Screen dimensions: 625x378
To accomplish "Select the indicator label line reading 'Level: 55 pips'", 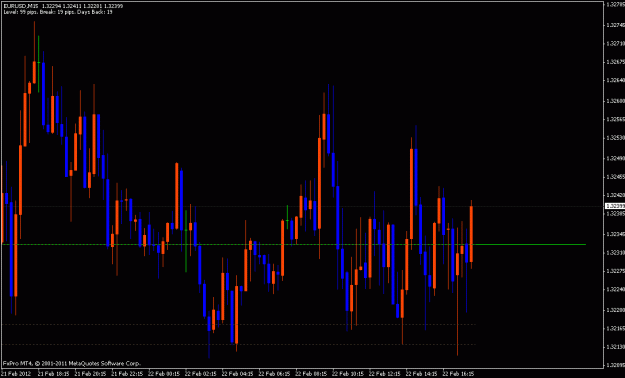I will click(x=58, y=12).
